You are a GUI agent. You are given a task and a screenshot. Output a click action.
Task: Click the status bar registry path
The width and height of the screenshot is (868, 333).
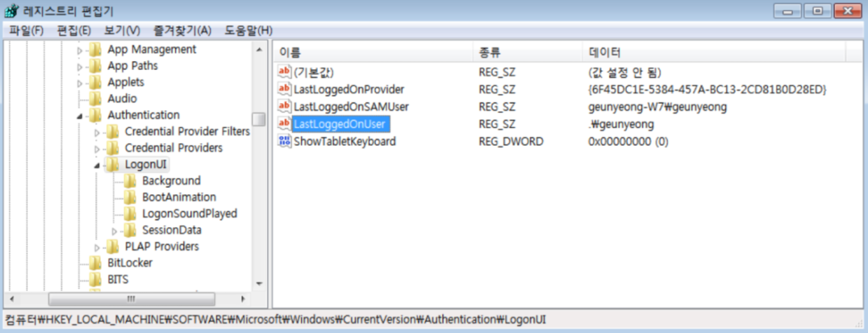pos(275,319)
